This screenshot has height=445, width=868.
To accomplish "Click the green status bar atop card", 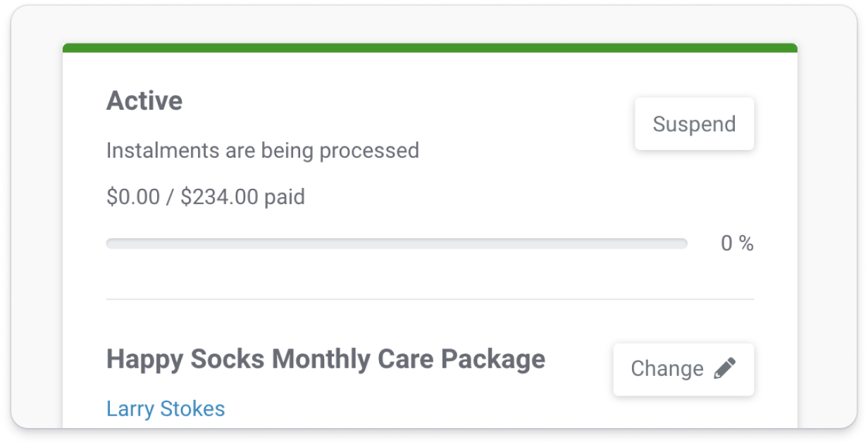I will pos(430,48).
